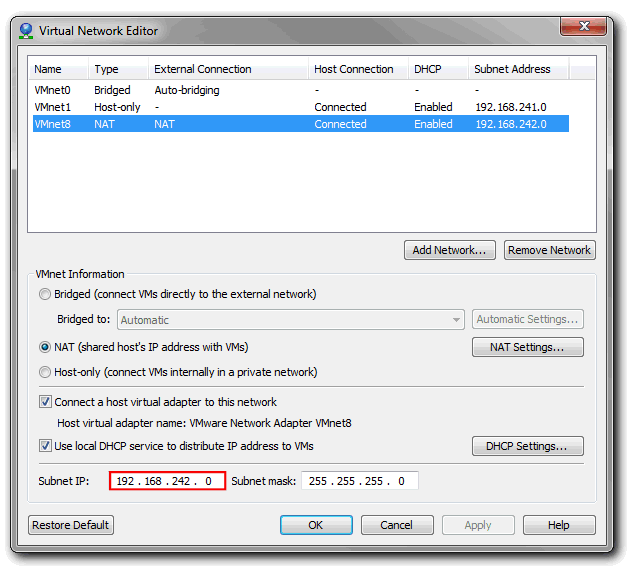Click the Host virtual adapter name text

coord(204,423)
